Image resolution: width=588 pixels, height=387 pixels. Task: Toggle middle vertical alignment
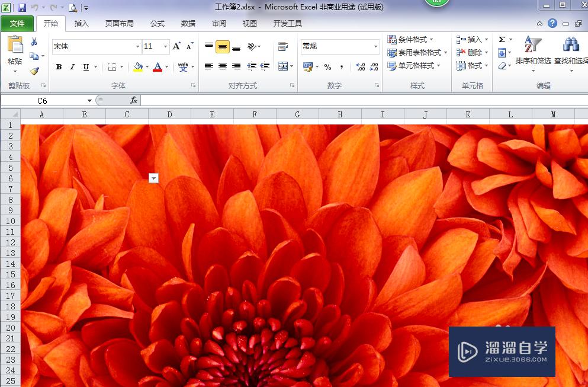pyautogui.click(x=222, y=47)
